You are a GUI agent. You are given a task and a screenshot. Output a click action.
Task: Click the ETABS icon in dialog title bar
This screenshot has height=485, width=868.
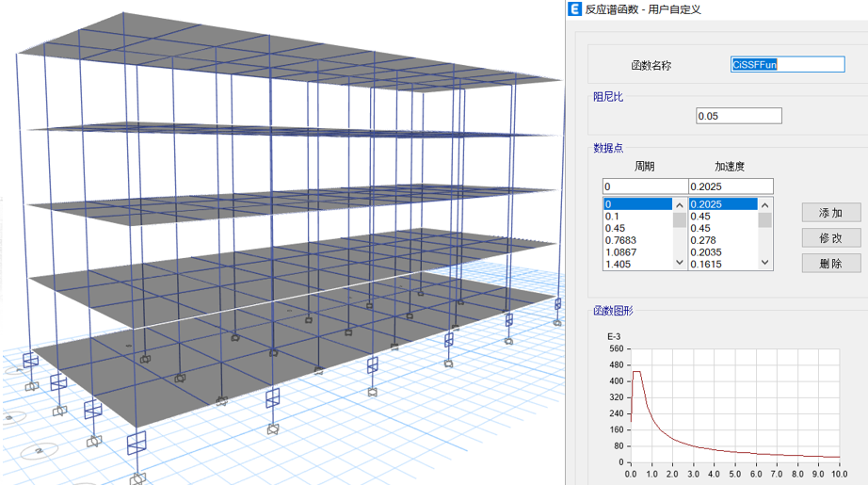[x=574, y=9]
